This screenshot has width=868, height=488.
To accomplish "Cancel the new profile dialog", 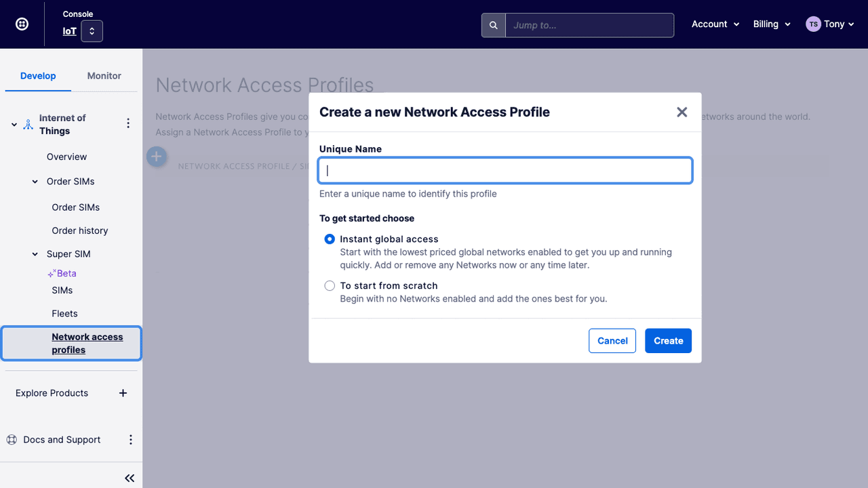I will tap(612, 340).
